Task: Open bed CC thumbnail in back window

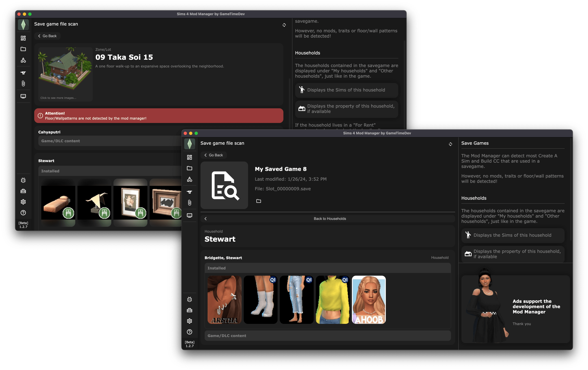Action: pos(58,203)
